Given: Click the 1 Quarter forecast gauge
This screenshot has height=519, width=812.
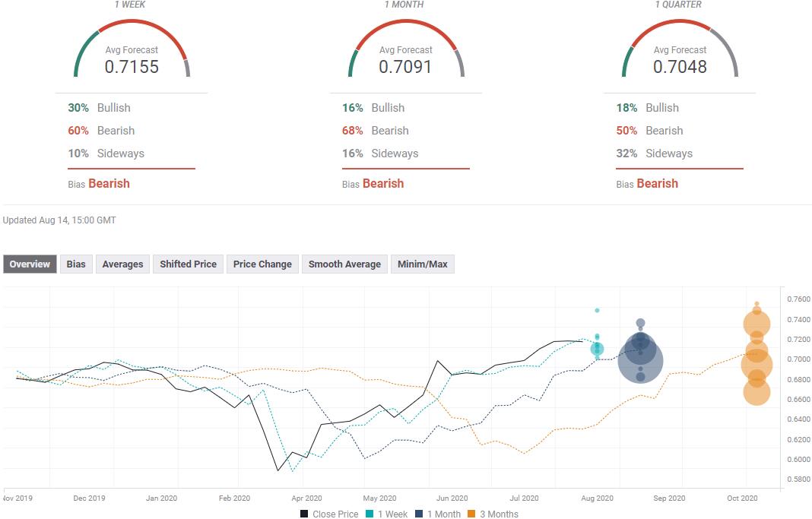Looking at the screenshot, I should [x=680, y=53].
